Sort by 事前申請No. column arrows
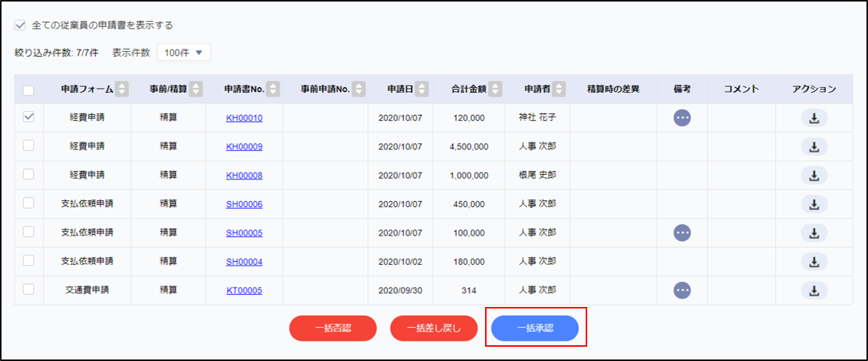Screen dimensions: 868x361 (359, 89)
